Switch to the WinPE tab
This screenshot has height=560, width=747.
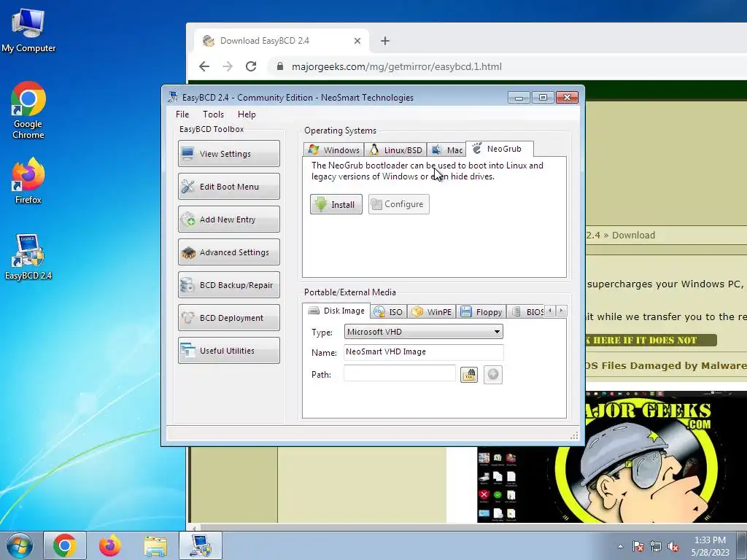pos(432,312)
